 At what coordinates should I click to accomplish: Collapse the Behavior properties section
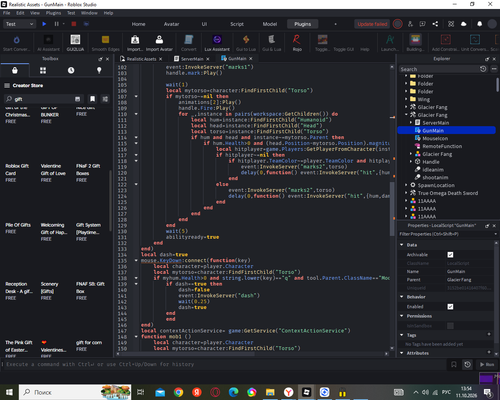click(402, 297)
